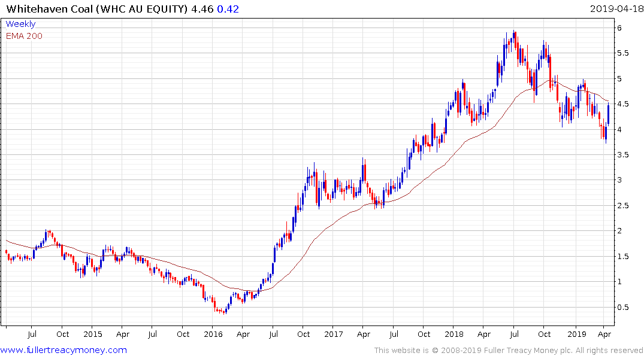Click the chart date '2019-04-18'
The height and width of the screenshot is (359, 644).
(x=616, y=8)
